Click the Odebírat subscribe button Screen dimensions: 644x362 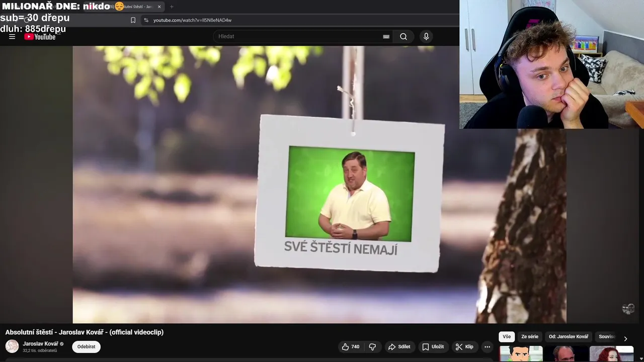coord(86,346)
